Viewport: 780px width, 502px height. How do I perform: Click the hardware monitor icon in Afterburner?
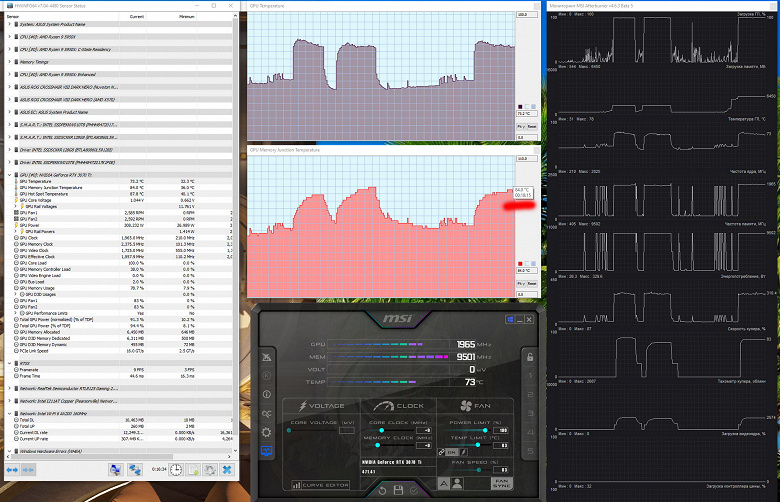click(267, 451)
